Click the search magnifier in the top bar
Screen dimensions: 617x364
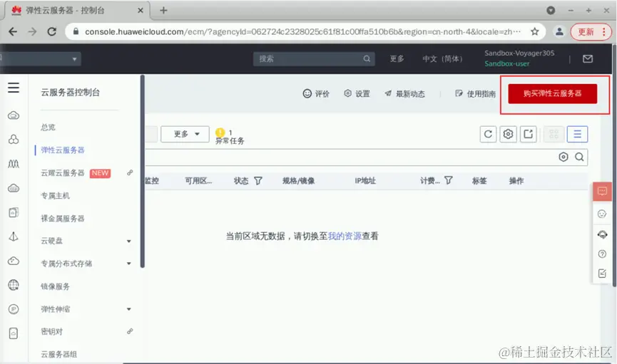(x=367, y=58)
